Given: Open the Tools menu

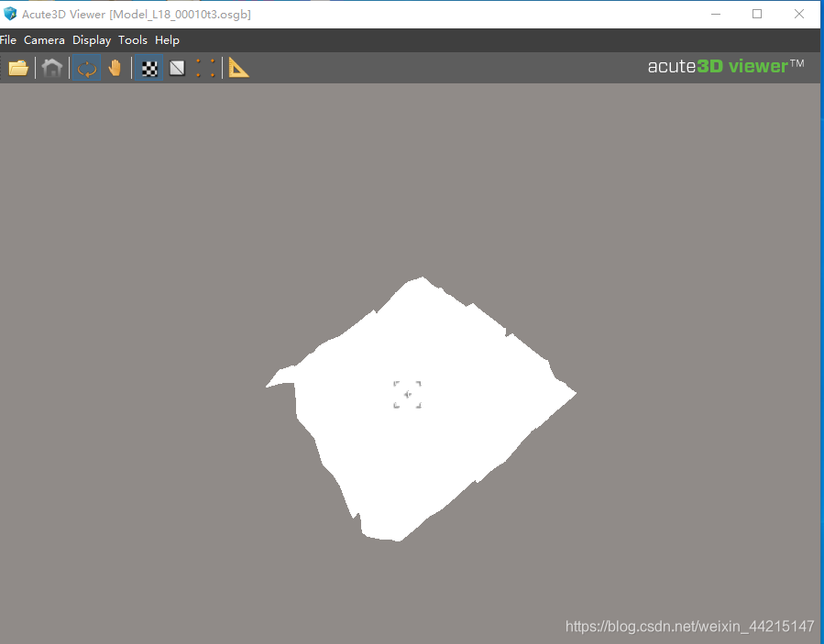Looking at the screenshot, I should pos(132,40).
